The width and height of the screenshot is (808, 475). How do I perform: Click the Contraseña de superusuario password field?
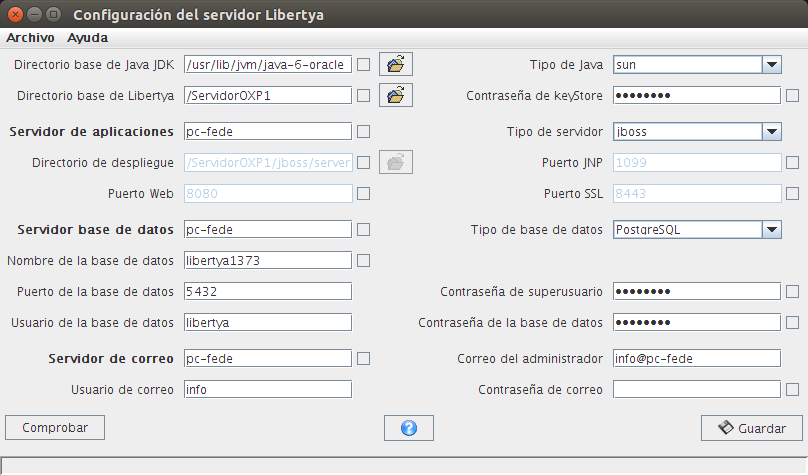click(697, 292)
